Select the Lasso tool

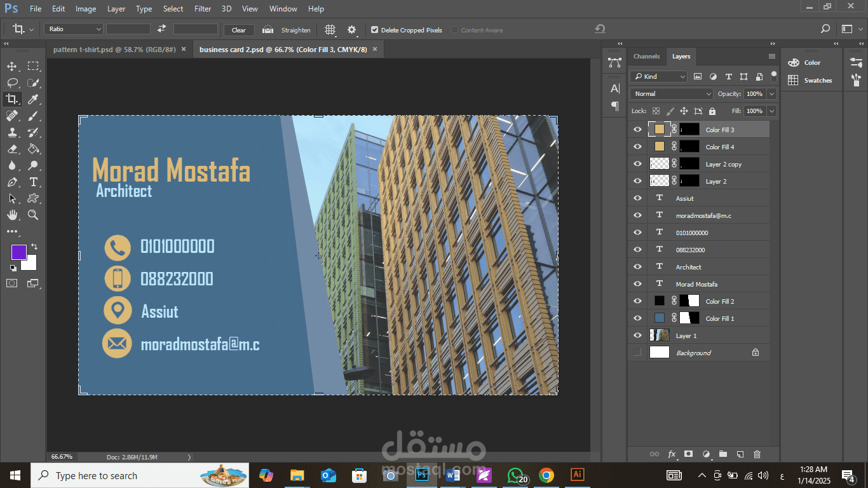[x=12, y=83]
